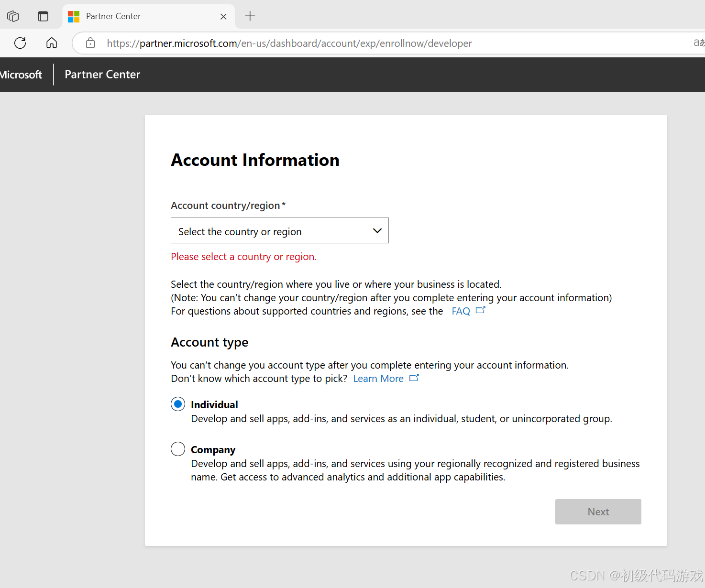Click the 'Please select a country or region.' error
This screenshot has height=588, width=705.
[244, 257]
